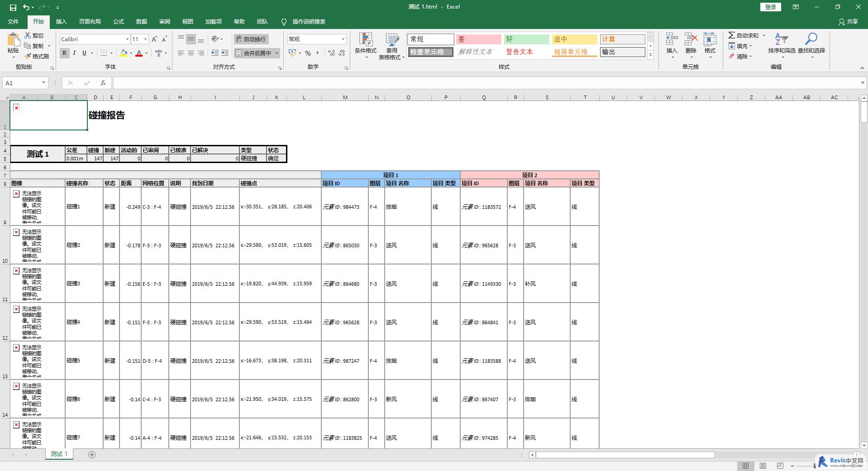Click the comma style icon
Viewport: 868px width, 471px height.
point(318,53)
